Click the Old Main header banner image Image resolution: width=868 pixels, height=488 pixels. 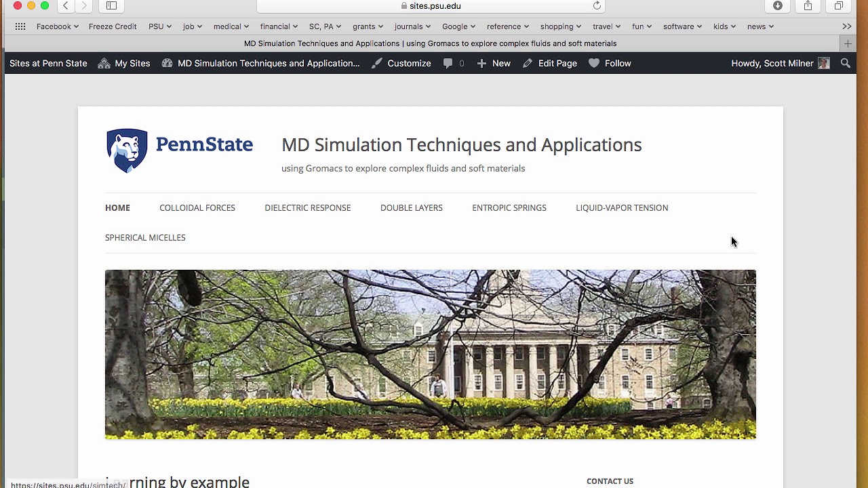tap(431, 354)
